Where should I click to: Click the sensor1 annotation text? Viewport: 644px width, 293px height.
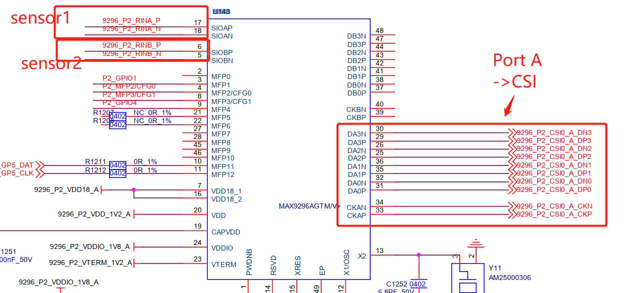[x=41, y=18]
